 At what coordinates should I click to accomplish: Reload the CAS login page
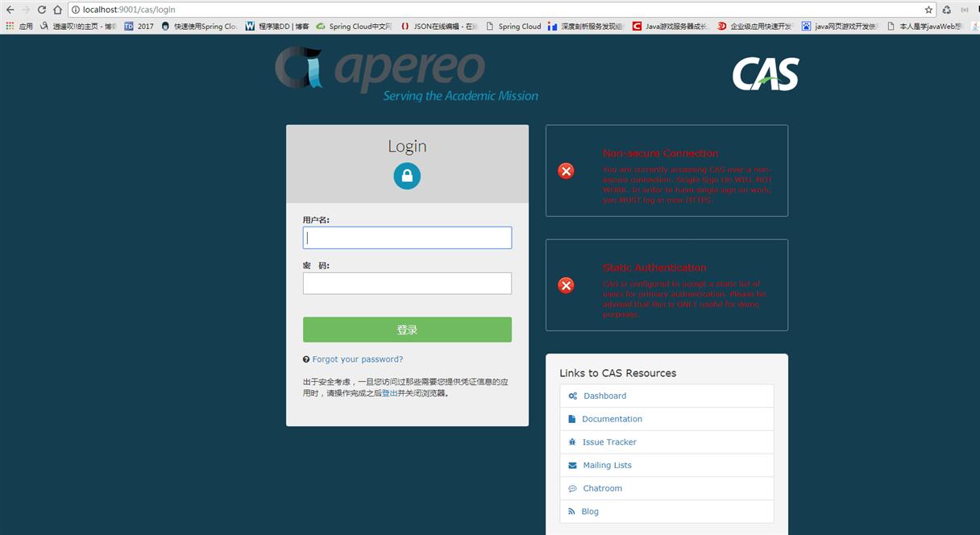coord(42,10)
